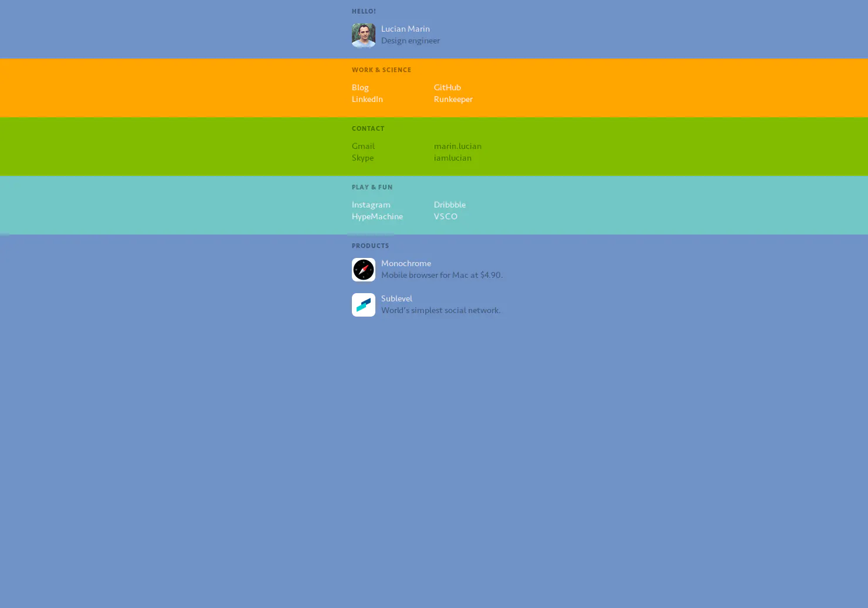Click the 'Design engineer' subtitle
This screenshot has height=608, width=868.
(x=411, y=40)
